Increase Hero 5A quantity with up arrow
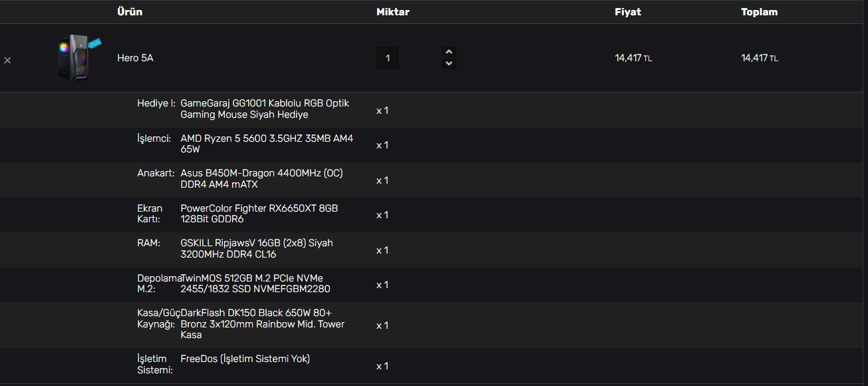The width and height of the screenshot is (868, 386). click(x=449, y=52)
